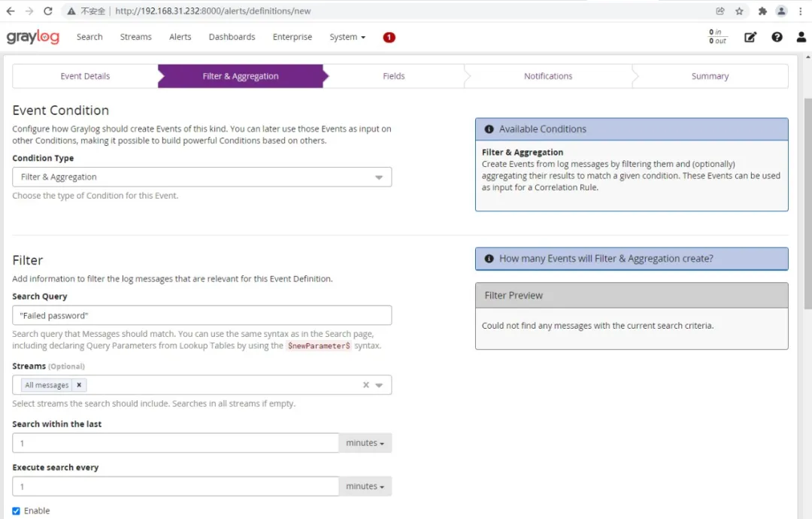The image size is (812, 519).
Task: Open the scratchpad edit icon
Action: tap(750, 37)
